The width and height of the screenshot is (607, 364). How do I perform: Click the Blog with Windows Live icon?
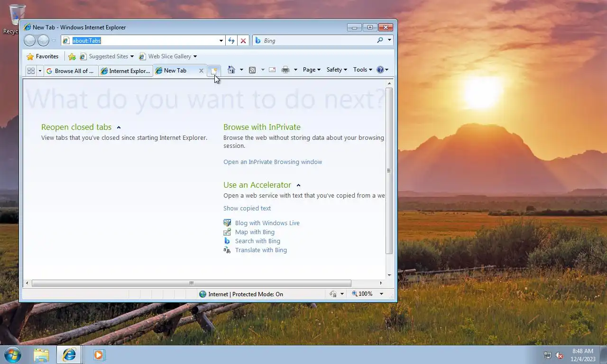(x=227, y=223)
